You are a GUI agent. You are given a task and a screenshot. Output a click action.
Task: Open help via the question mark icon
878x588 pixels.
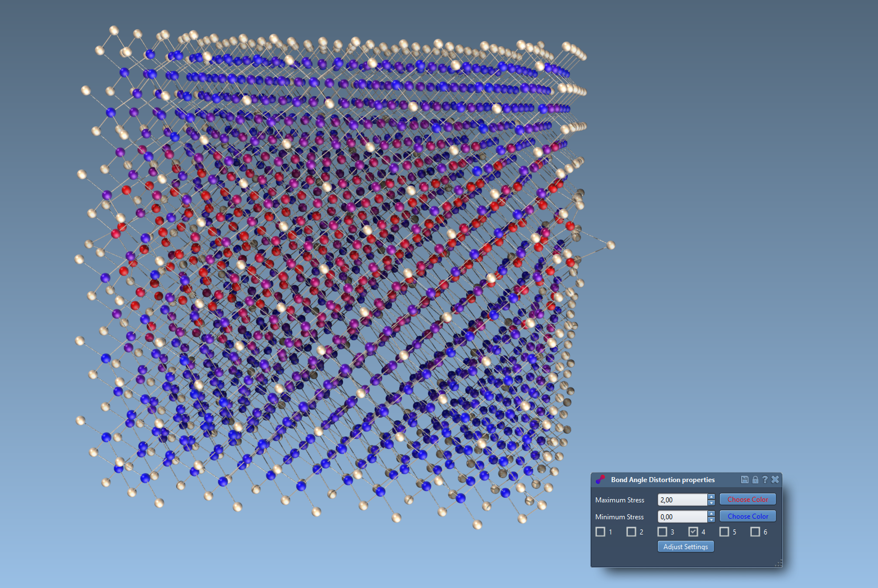(x=765, y=479)
